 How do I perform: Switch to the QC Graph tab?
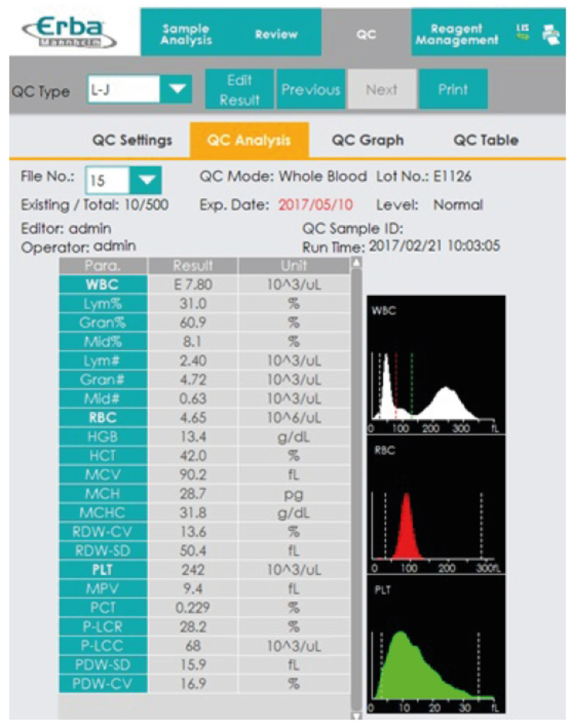367,141
